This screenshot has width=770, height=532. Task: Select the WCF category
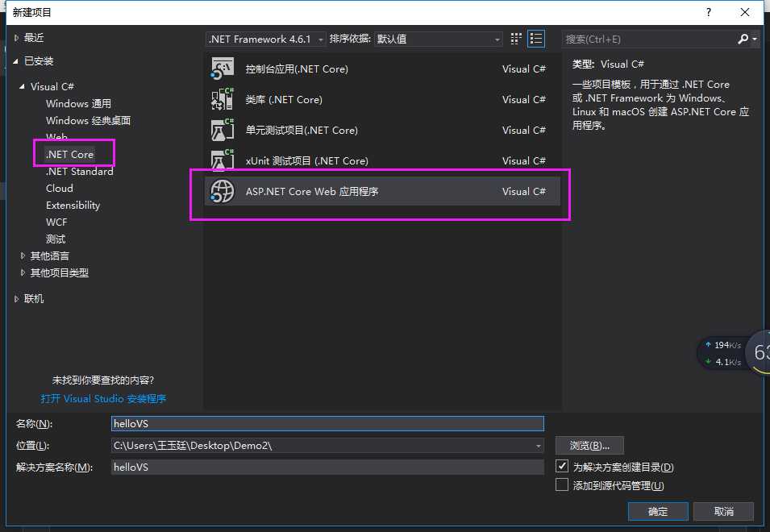[56, 222]
